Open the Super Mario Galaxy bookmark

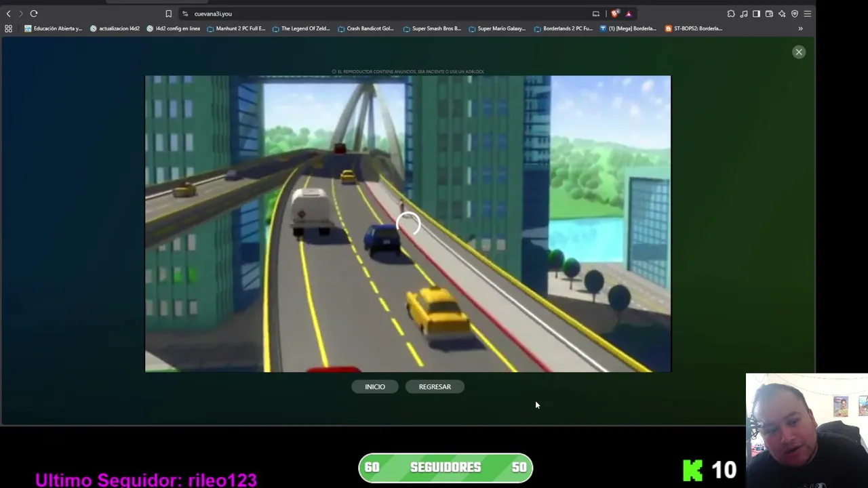click(497, 28)
